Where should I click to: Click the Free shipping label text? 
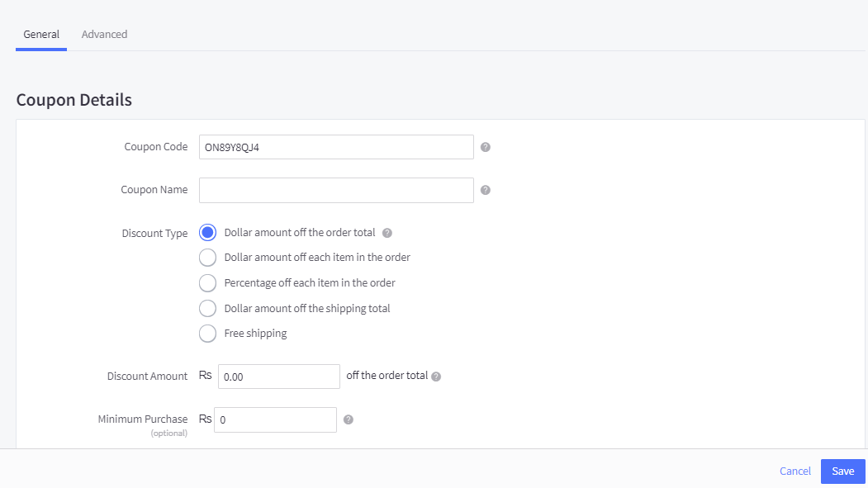click(256, 334)
